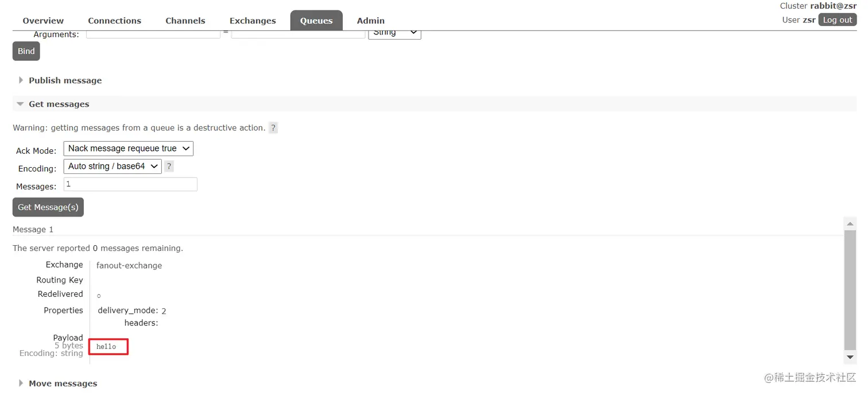Open the Encoding dropdown
Viewport: 868px width, 395px height.
113,166
